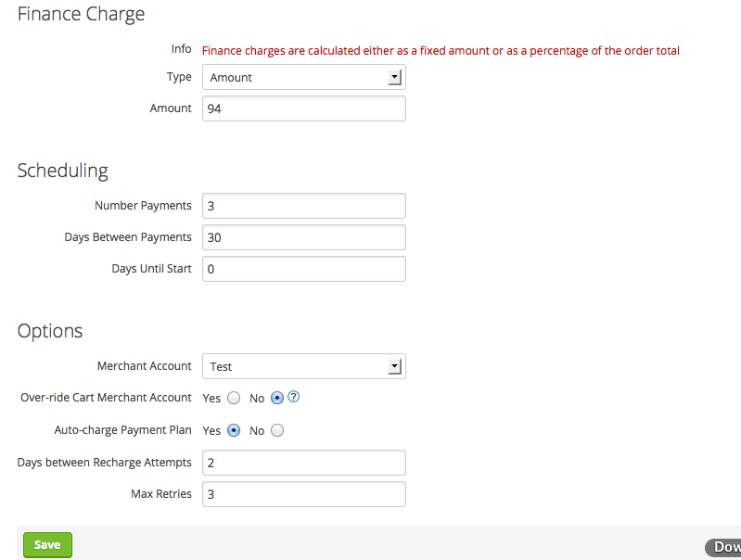
Task: Click the Type dropdown arrow
Action: tap(394, 77)
